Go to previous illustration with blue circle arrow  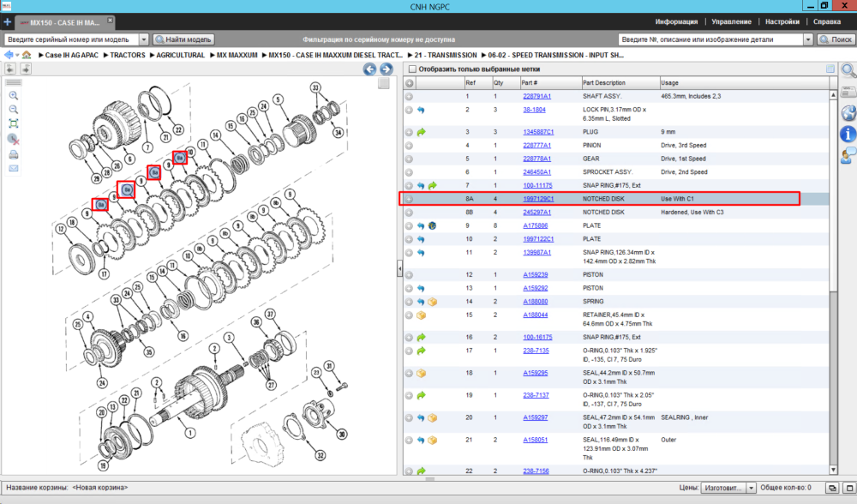(370, 69)
